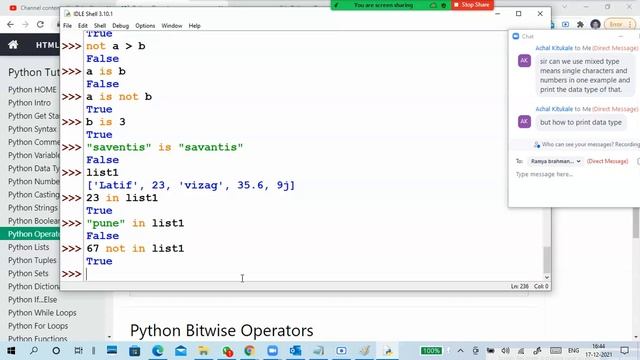Click the 'but how to print data type' message

(x=581, y=122)
